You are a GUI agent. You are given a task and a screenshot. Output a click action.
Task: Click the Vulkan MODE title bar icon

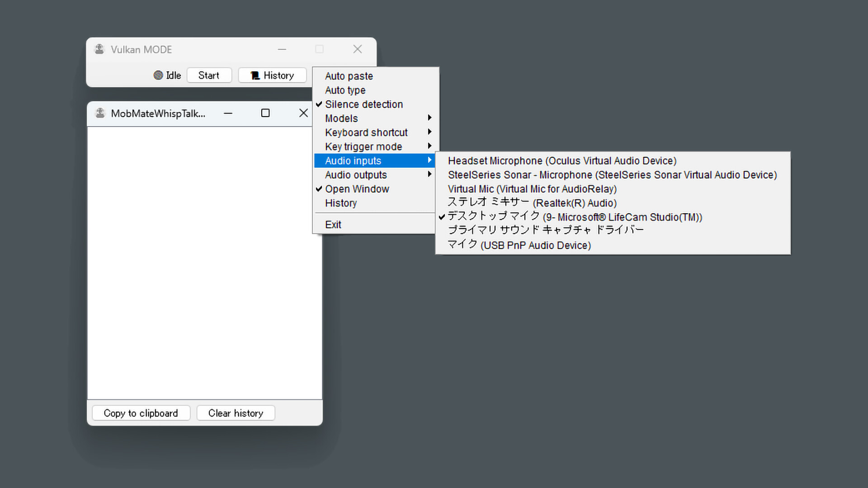(x=99, y=49)
